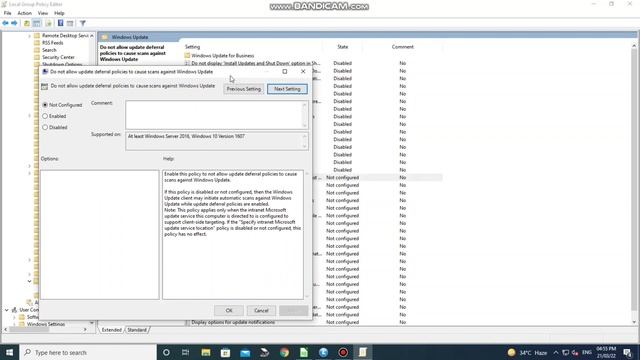Image resolution: width=640 pixels, height=360 pixels.
Task: Select the Not Configured radio button
Action: tap(45, 105)
